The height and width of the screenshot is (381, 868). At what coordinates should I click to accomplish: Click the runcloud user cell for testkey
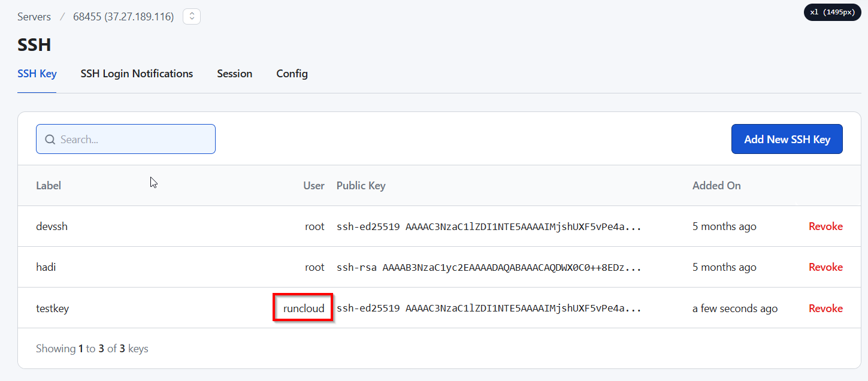coord(304,309)
